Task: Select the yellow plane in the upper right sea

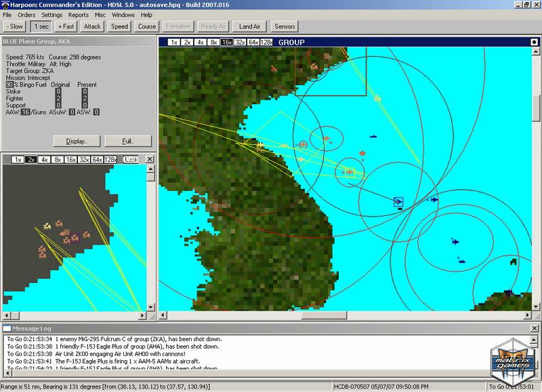Action: pyautogui.click(x=377, y=98)
